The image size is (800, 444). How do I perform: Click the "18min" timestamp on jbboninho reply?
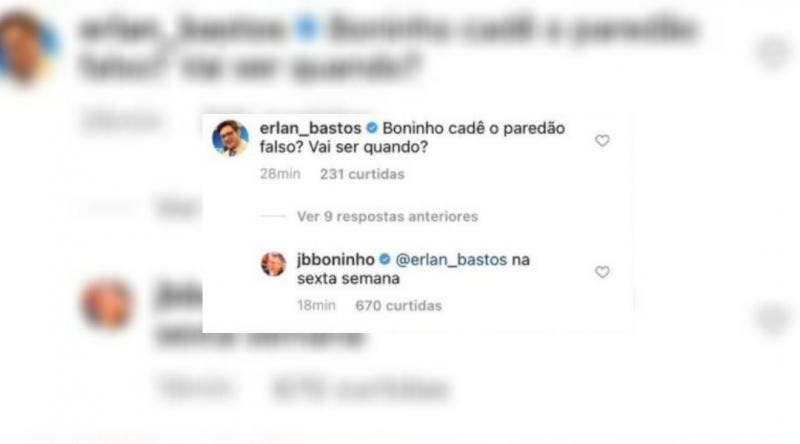[316, 306]
